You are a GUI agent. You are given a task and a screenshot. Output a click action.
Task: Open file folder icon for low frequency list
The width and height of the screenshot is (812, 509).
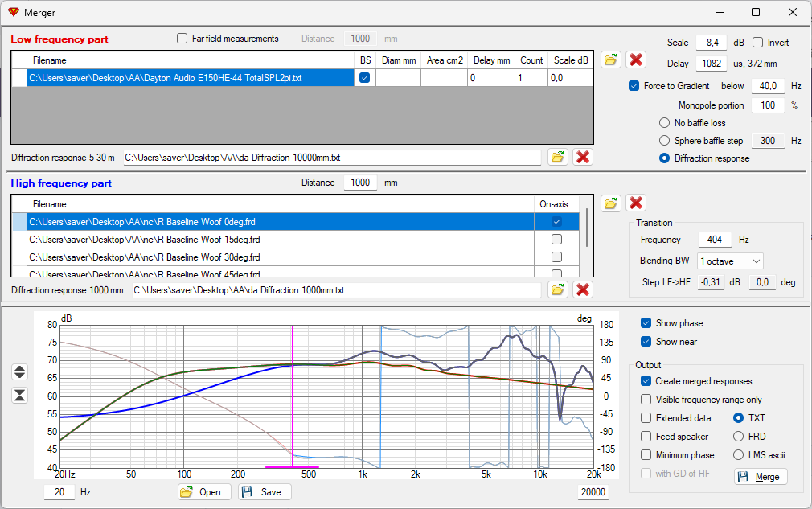[x=611, y=60]
